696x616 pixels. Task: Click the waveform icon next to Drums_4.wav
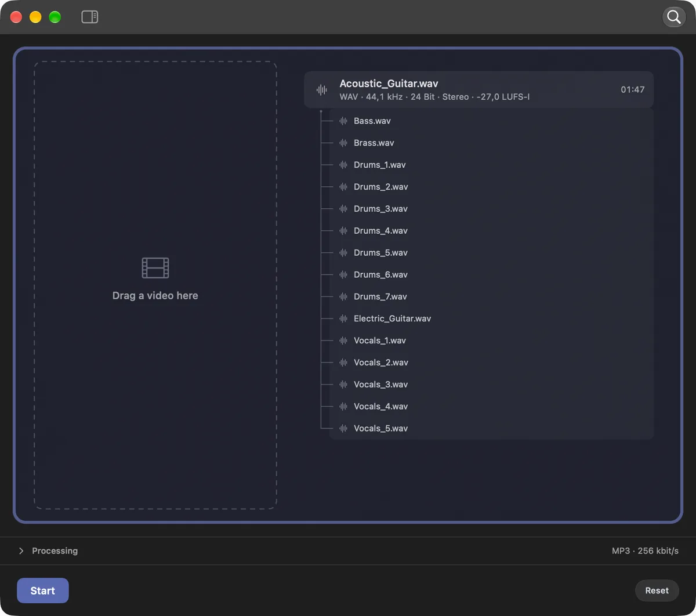click(343, 231)
